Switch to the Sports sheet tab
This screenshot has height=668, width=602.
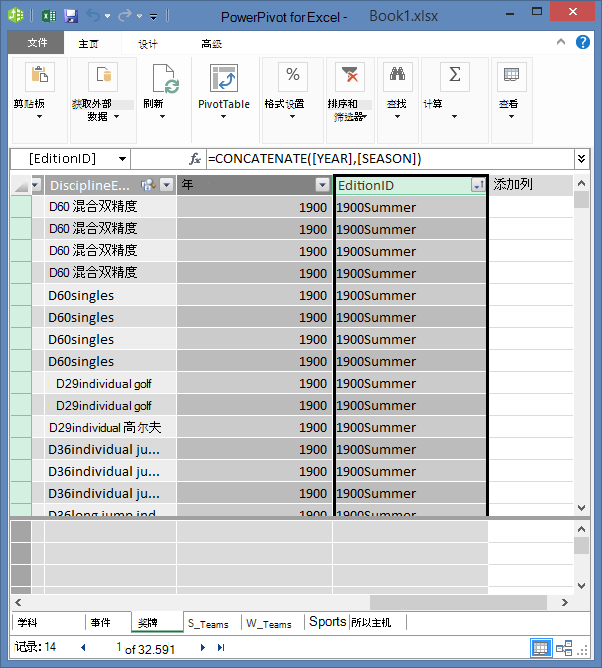pyautogui.click(x=327, y=622)
